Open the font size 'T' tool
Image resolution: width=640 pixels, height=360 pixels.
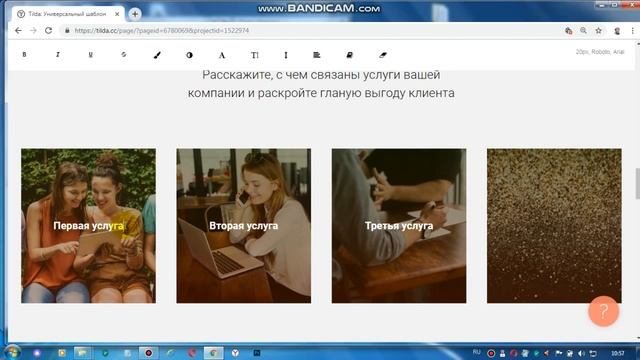tap(255, 55)
